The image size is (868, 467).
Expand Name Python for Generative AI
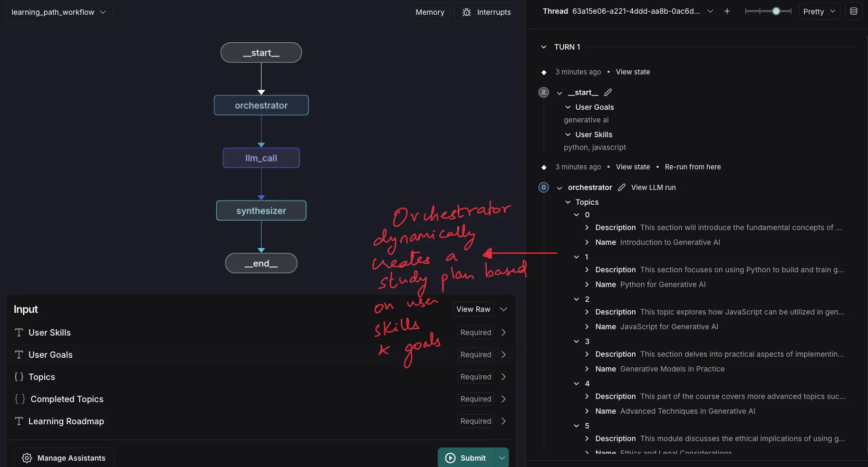587,284
